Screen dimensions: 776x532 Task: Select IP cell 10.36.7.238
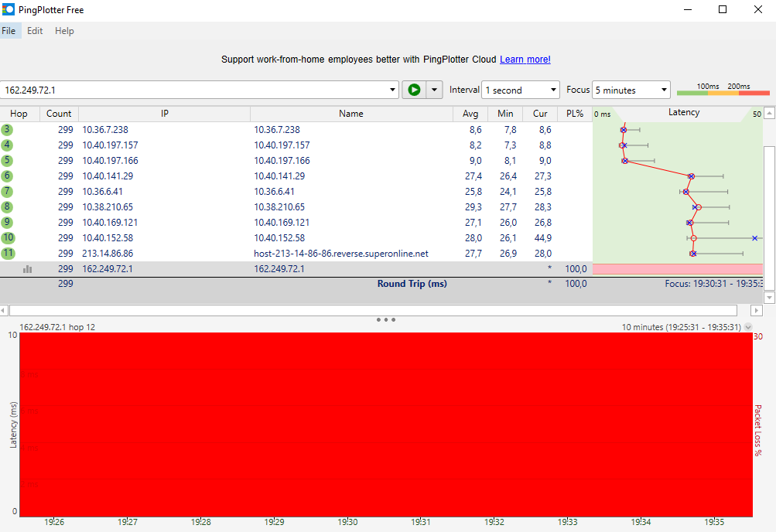pyautogui.click(x=105, y=130)
